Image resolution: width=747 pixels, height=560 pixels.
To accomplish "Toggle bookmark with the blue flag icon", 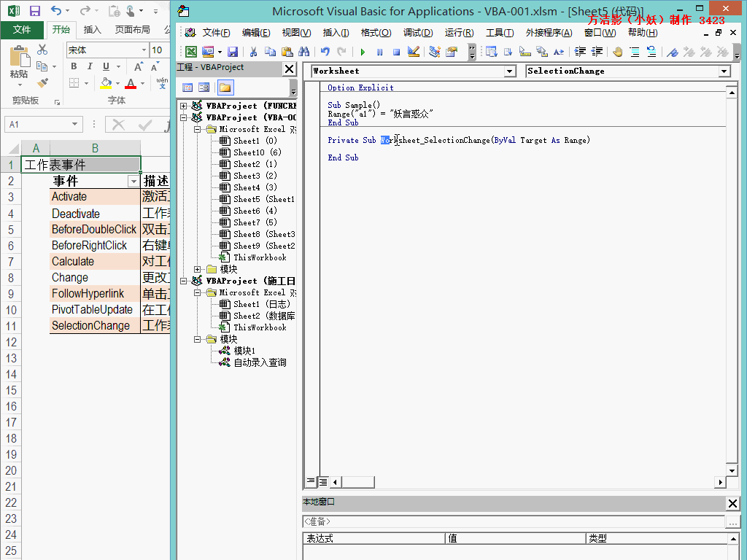I will 672,52.
